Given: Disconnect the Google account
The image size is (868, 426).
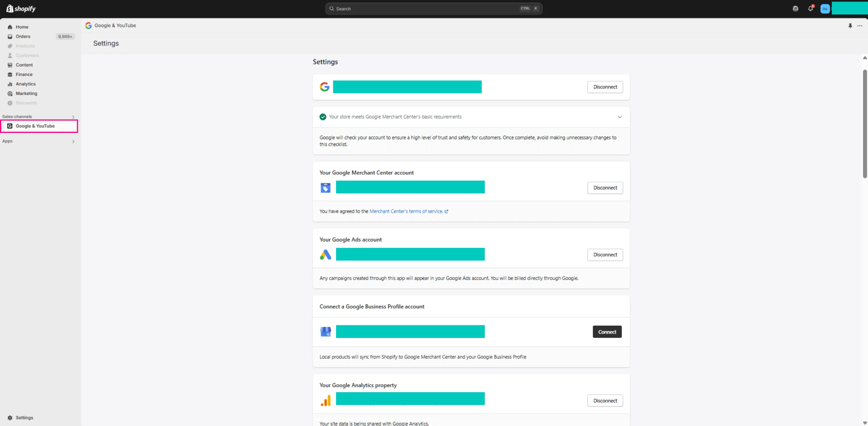Looking at the screenshot, I should coord(605,87).
